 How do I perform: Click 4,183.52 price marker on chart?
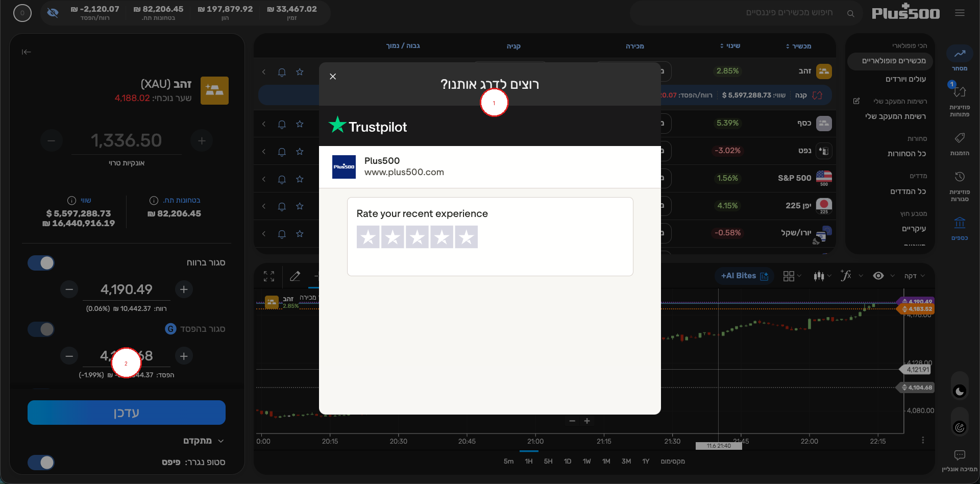(x=916, y=309)
